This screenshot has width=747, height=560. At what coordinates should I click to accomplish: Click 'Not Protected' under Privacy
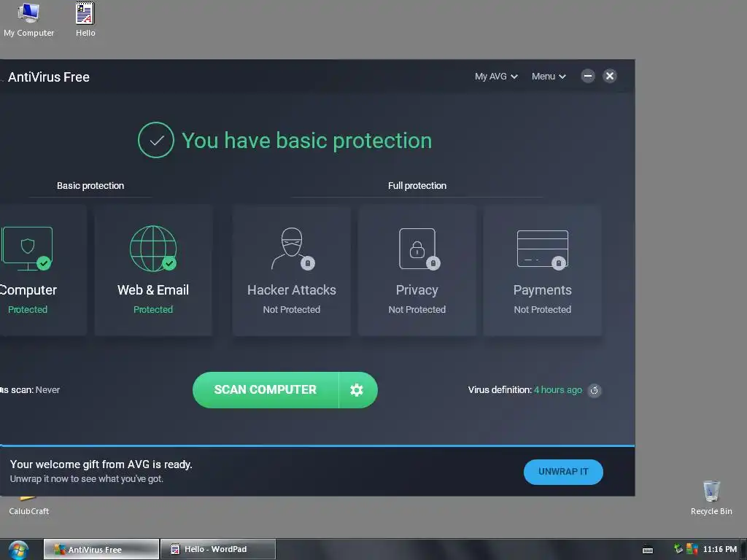point(417,309)
